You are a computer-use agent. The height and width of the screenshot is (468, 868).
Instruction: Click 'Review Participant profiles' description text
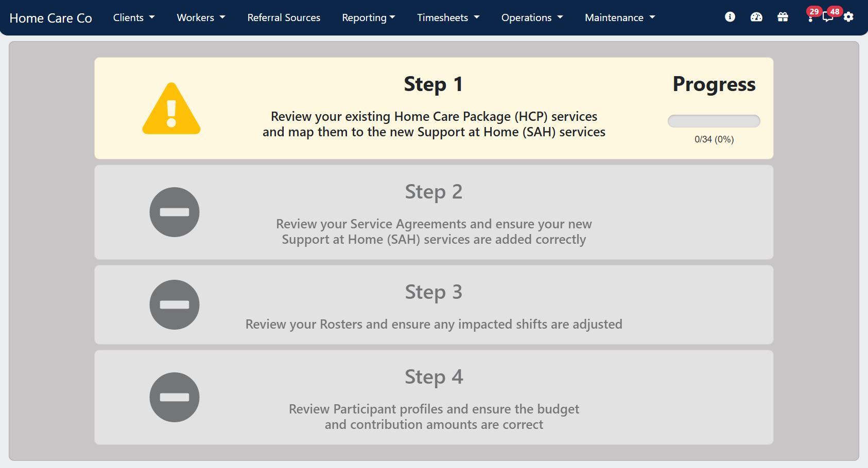coord(434,417)
